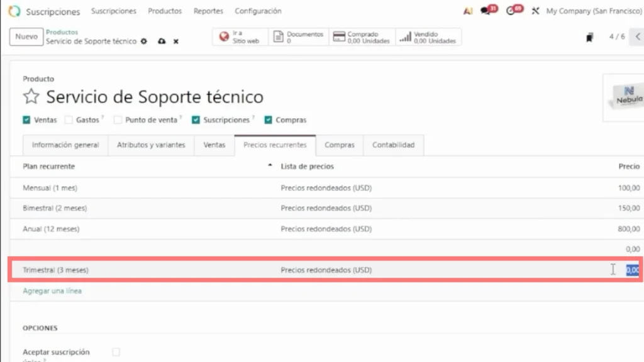The height and width of the screenshot is (362, 644).
Task: Click the wrench tools icon
Action: pos(535,11)
